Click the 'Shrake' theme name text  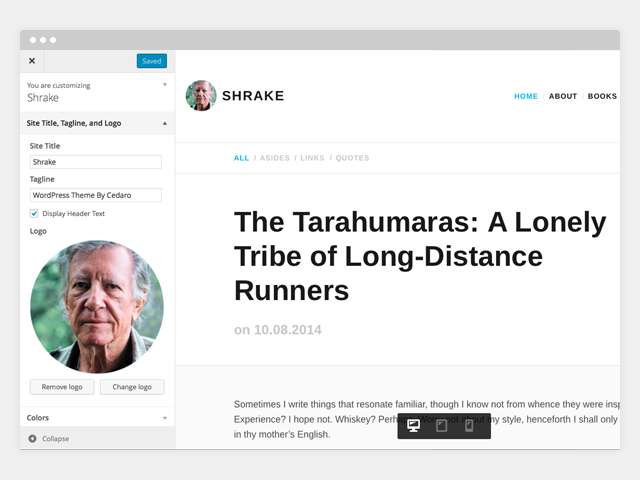pyautogui.click(x=43, y=98)
